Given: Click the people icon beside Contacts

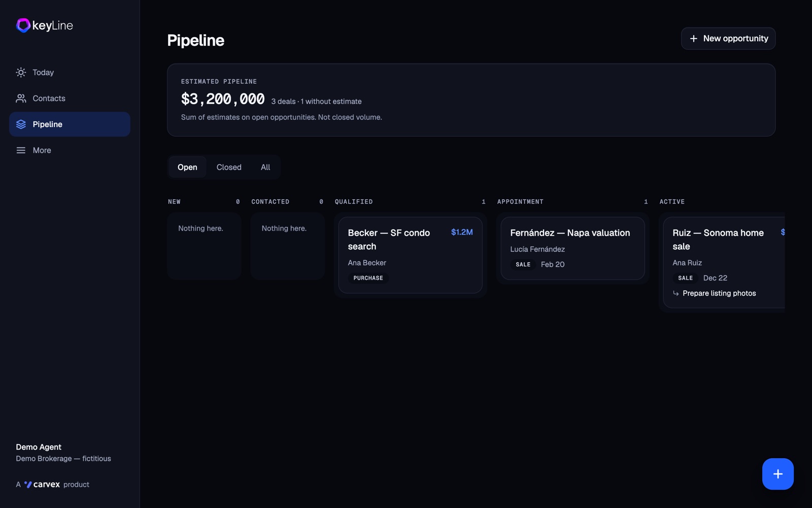Looking at the screenshot, I should click(x=21, y=99).
